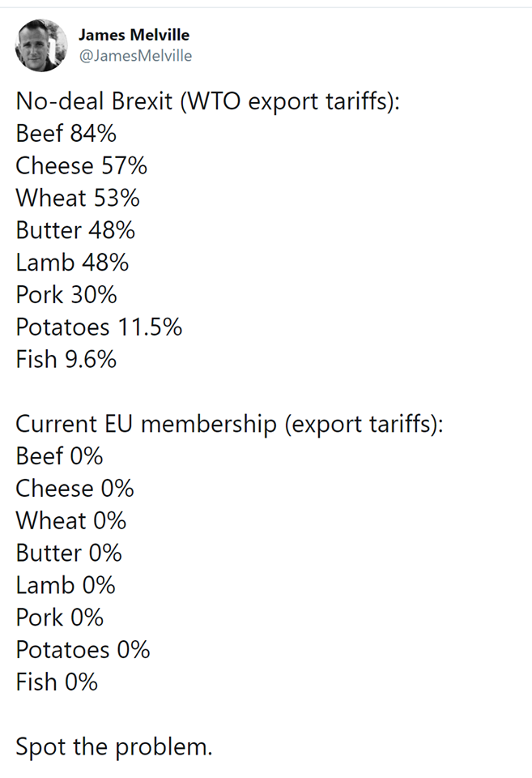Click the Cheese 0% line
This screenshot has height=778, width=532.
(74, 488)
